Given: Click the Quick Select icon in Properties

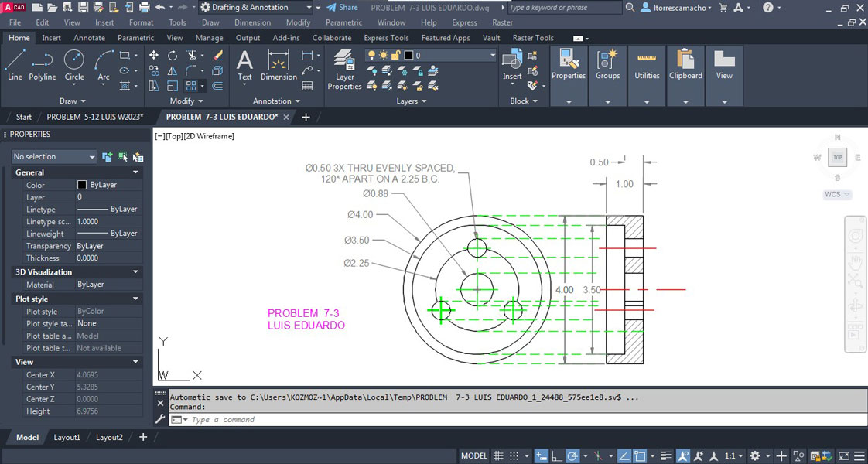Looking at the screenshot, I should (138, 157).
